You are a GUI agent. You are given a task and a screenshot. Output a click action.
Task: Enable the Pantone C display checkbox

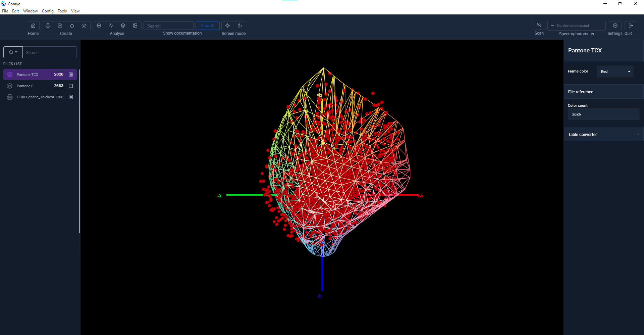coord(71,86)
